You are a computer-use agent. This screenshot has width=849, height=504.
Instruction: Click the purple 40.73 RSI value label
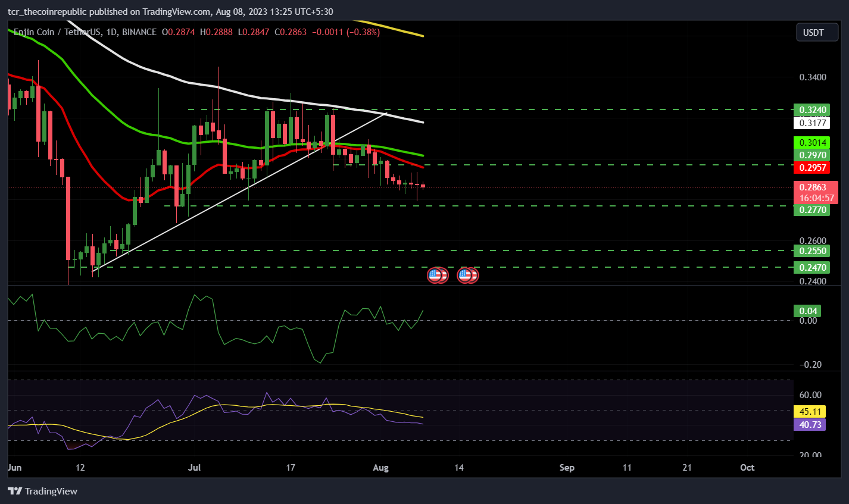point(810,425)
